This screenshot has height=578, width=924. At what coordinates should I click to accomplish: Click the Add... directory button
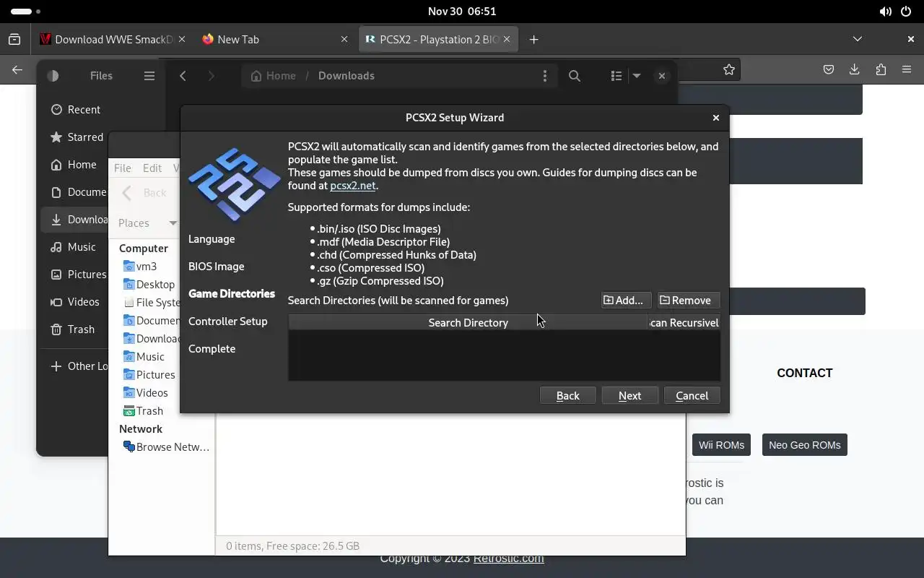pos(626,300)
